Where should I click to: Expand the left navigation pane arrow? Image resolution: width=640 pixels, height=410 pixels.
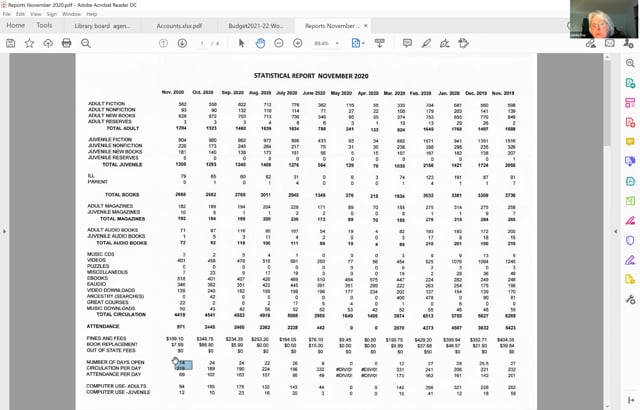(4, 231)
